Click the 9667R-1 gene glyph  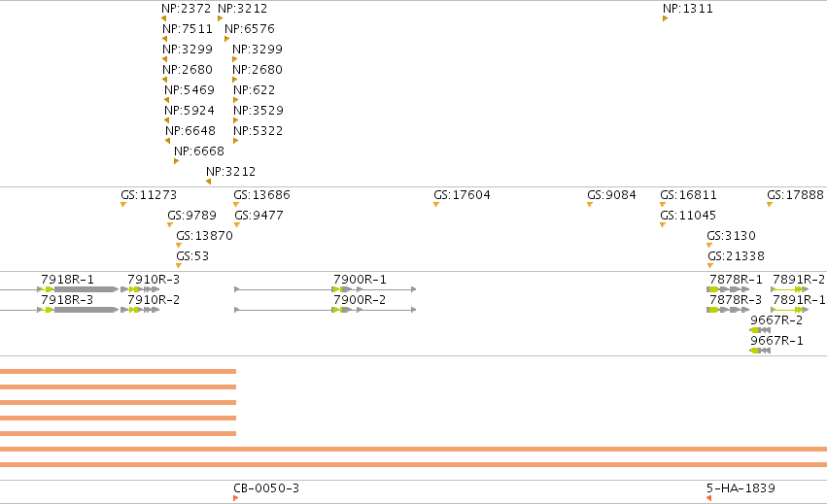pos(760,352)
